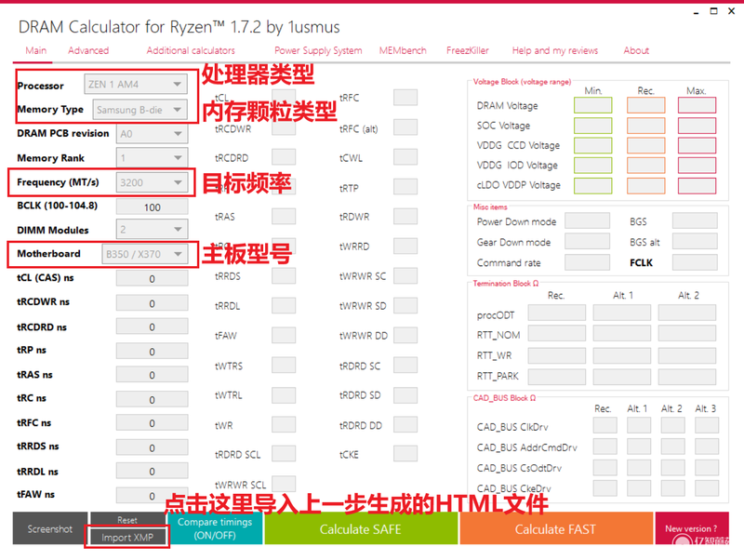Click the VDDG CCD Voltage Min box

click(x=592, y=145)
